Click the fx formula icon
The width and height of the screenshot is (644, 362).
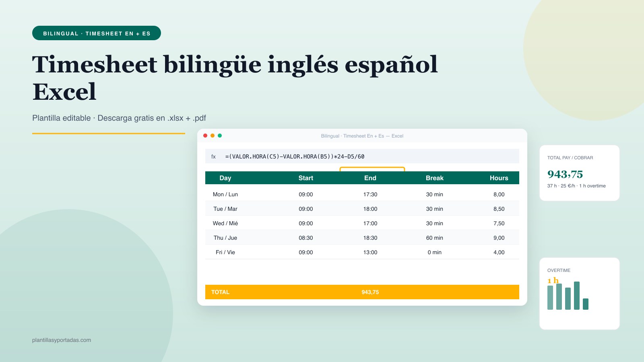point(213,156)
